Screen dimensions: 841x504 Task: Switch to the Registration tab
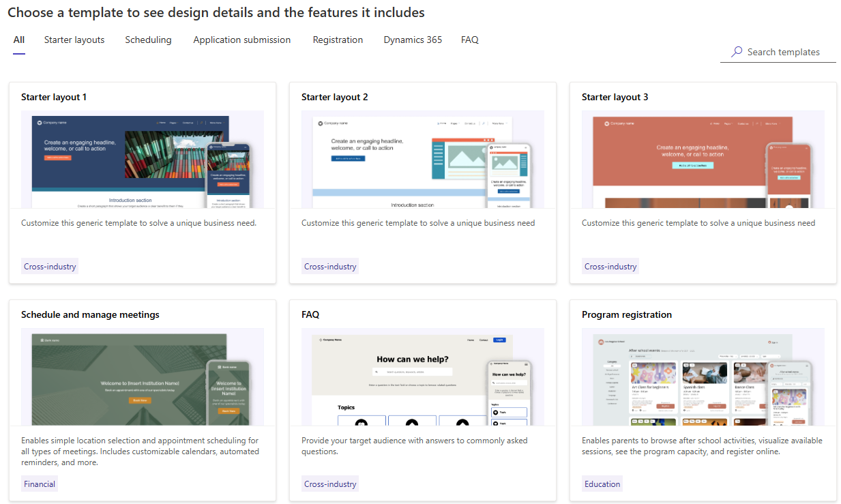338,40
